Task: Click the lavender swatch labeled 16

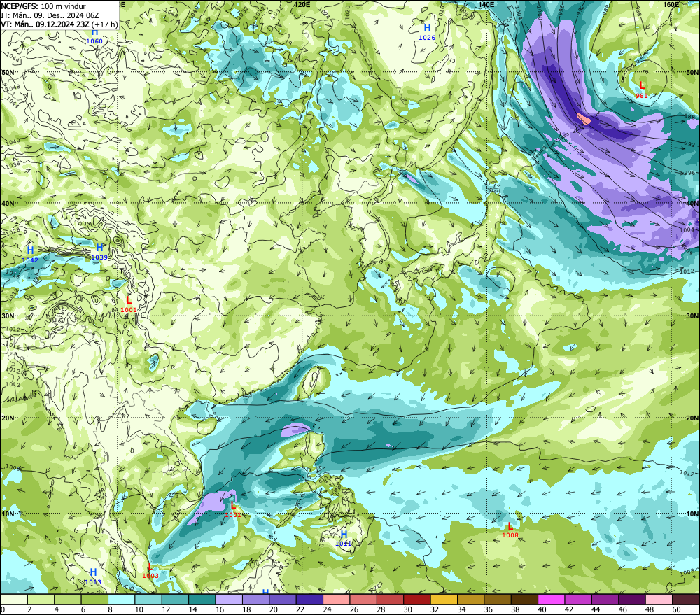Action: coord(229,600)
